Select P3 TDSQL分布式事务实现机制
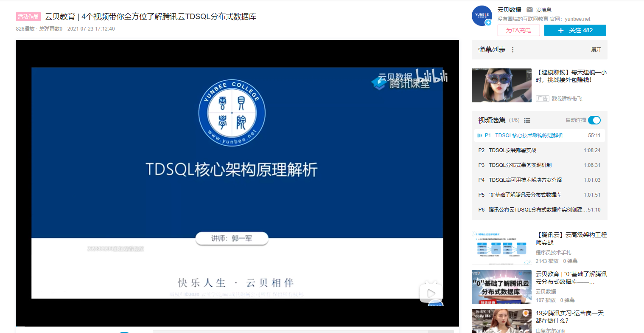 540,165
